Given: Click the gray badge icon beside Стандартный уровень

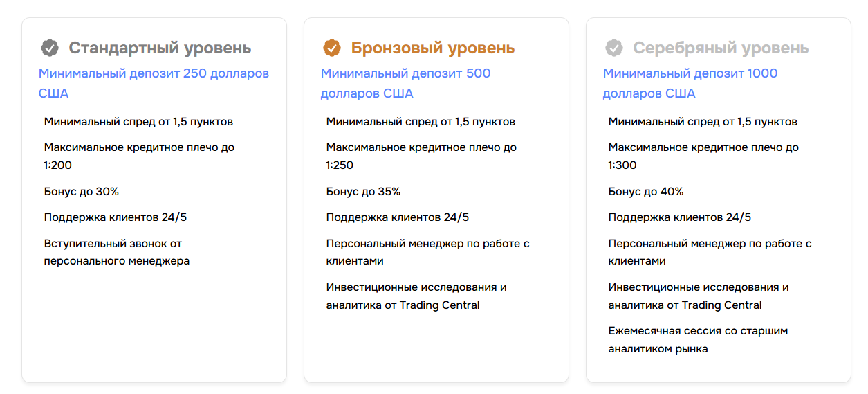Looking at the screenshot, I should click(50, 48).
